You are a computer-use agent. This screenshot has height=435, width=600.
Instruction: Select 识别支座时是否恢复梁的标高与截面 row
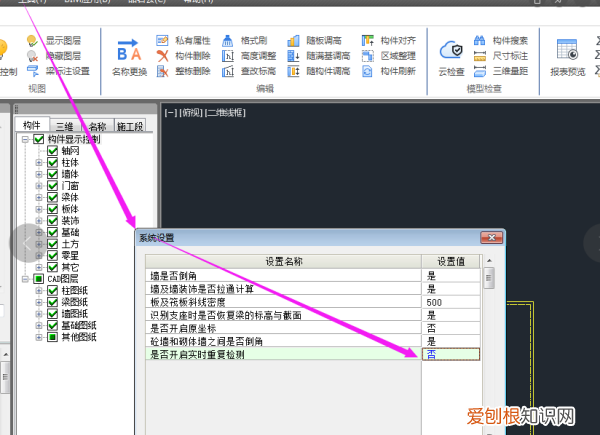[x=284, y=315]
